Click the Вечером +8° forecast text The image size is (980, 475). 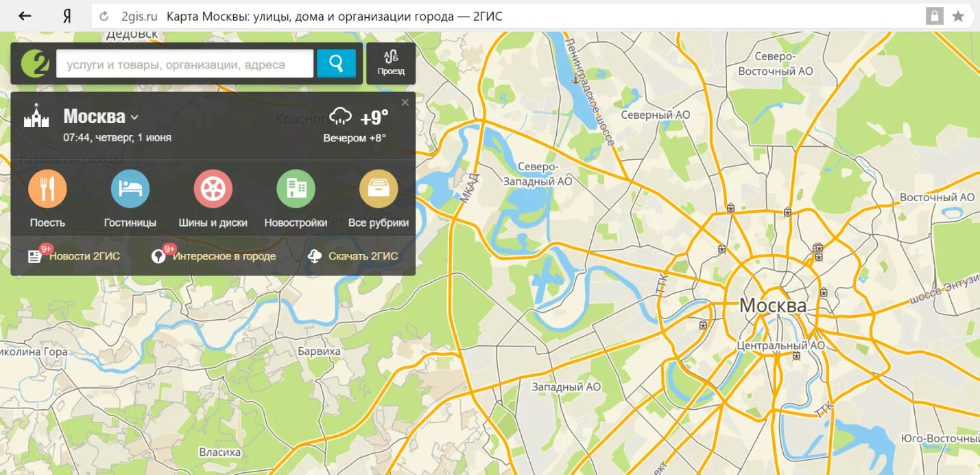[355, 138]
